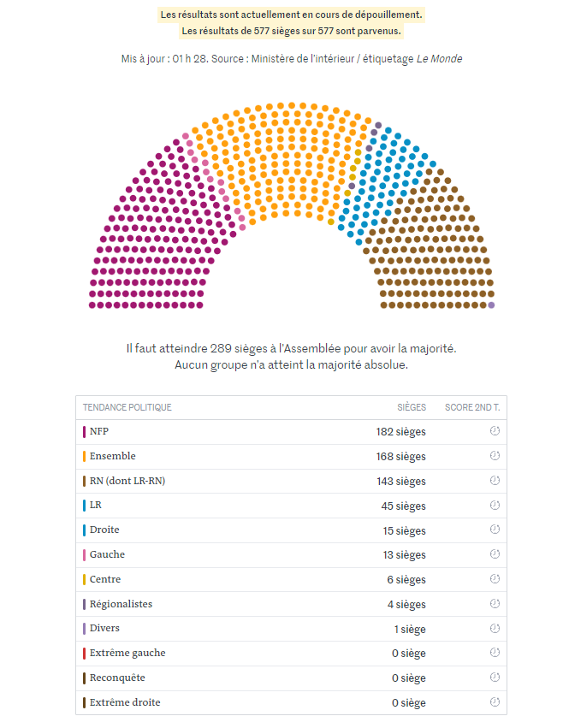Click the 182 sièges value
Viewport: 563px width, 728px height.
coord(401,432)
